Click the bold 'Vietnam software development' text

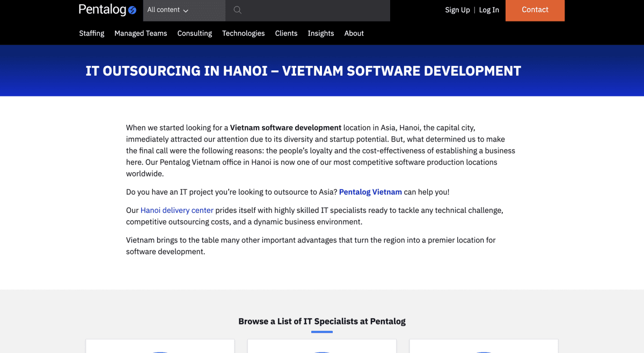[286, 128]
